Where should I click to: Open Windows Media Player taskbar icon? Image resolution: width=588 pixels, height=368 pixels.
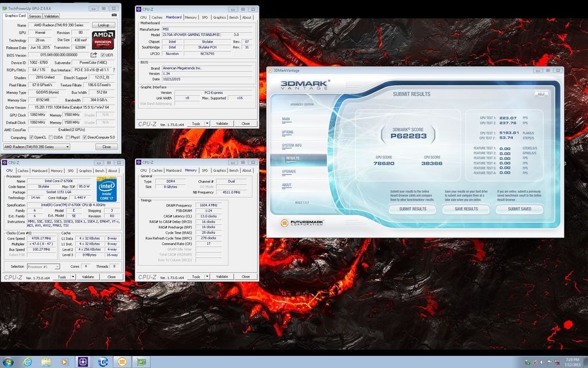point(64,362)
